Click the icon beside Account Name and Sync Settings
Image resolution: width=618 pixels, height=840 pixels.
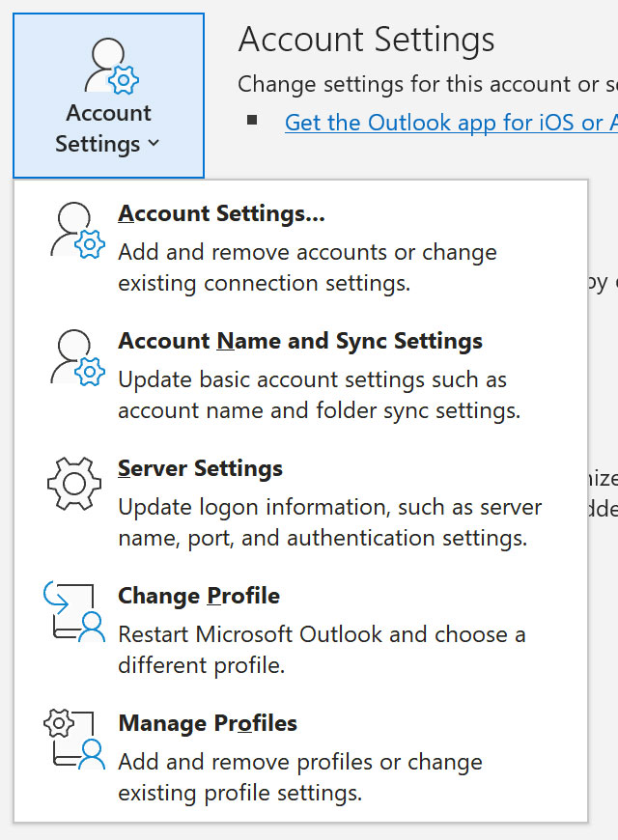77,358
